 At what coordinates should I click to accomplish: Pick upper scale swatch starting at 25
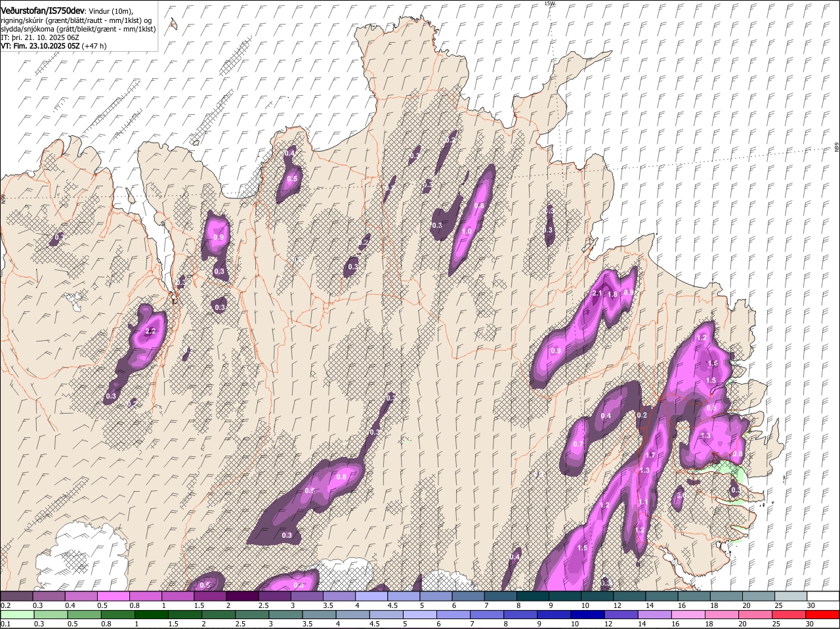pyautogui.click(x=791, y=596)
